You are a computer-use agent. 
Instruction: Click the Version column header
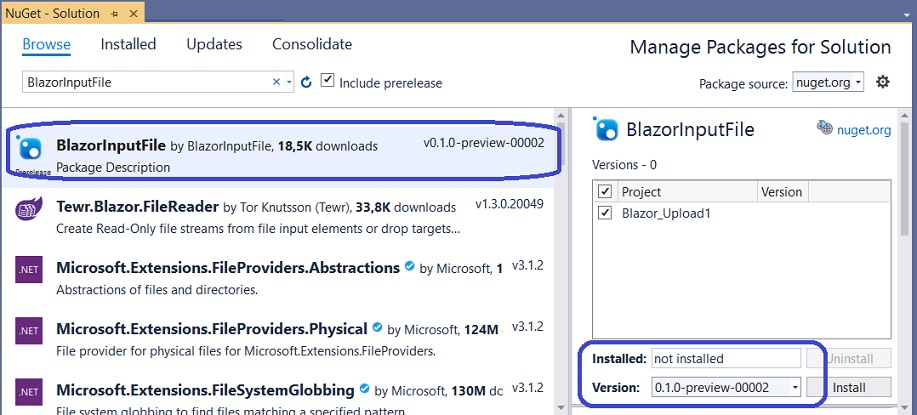(782, 192)
